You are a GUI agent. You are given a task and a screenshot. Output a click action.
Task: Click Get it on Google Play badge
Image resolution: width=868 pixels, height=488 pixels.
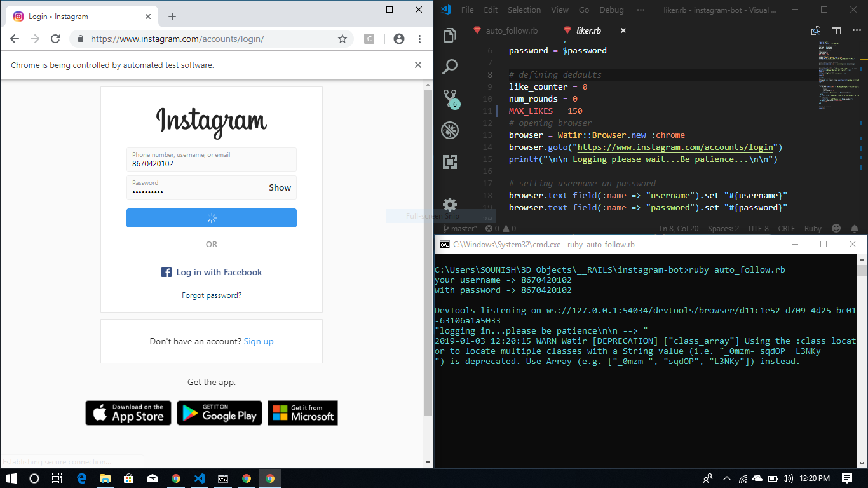[x=219, y=413]
